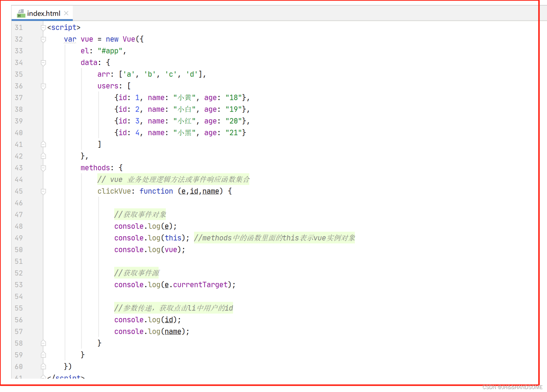The image size is (547, 392).
Task: Collapse the new Vue block at line 32
Action: tap(43, 39)
